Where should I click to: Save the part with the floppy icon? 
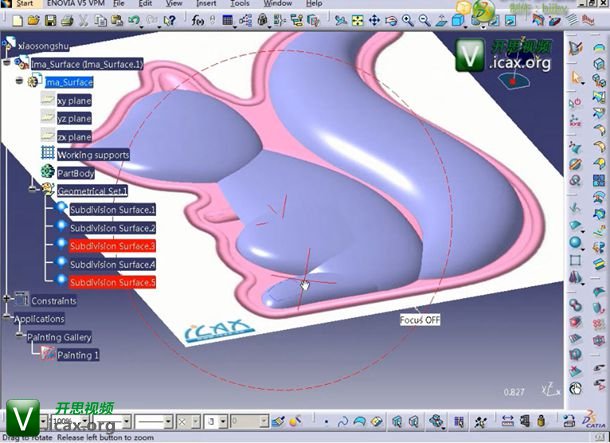click(x=51, y=20)
